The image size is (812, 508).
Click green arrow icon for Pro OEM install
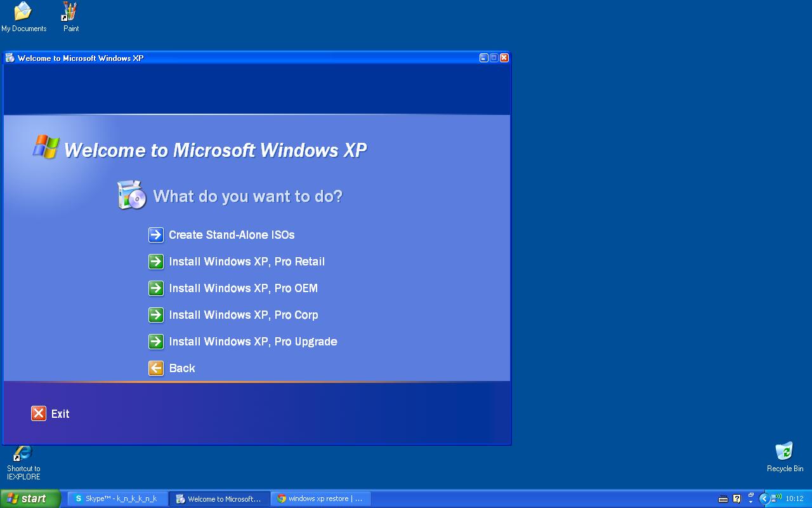(156, 288)
